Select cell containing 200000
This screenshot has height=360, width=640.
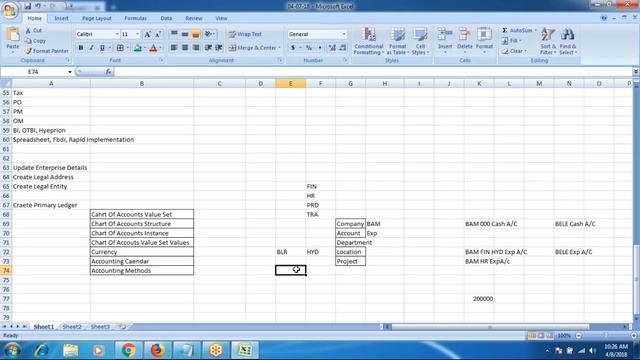pos(479,299)
